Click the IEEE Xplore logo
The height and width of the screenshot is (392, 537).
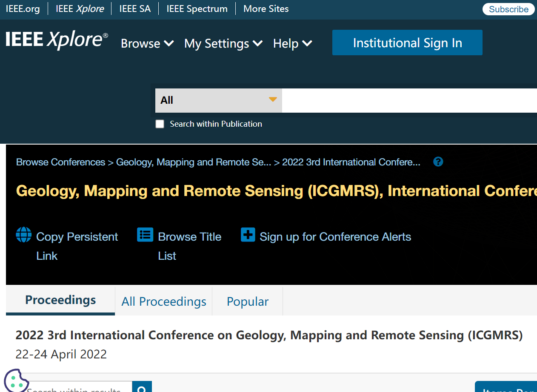pos(57,40)
